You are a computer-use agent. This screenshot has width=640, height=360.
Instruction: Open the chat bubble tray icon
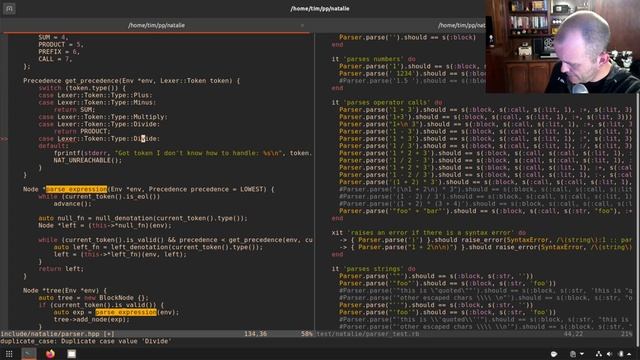tap(554, 354)
